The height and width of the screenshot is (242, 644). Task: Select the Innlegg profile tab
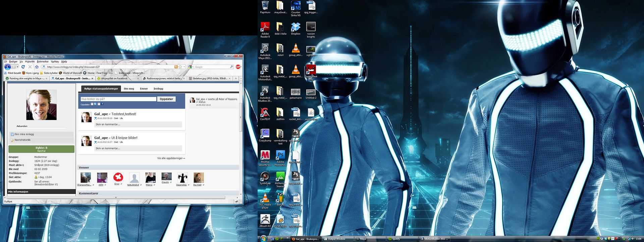[x=158, y=89]
